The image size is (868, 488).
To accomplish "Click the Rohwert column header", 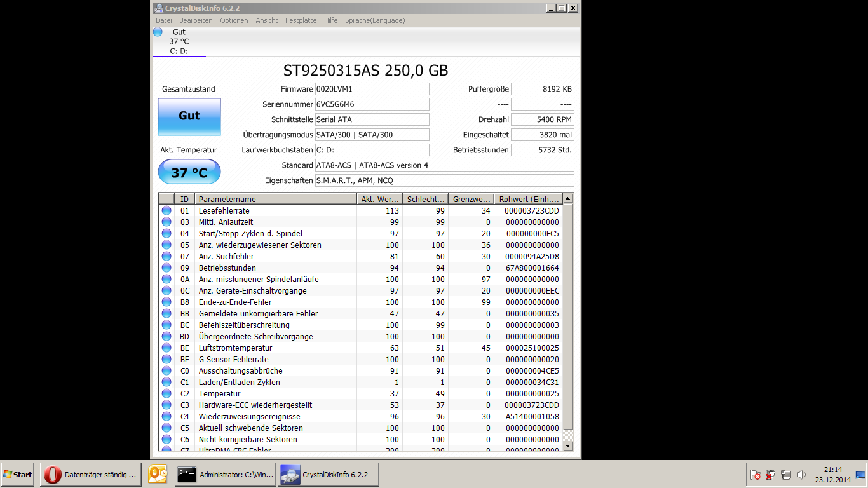I will click(529, 199).
